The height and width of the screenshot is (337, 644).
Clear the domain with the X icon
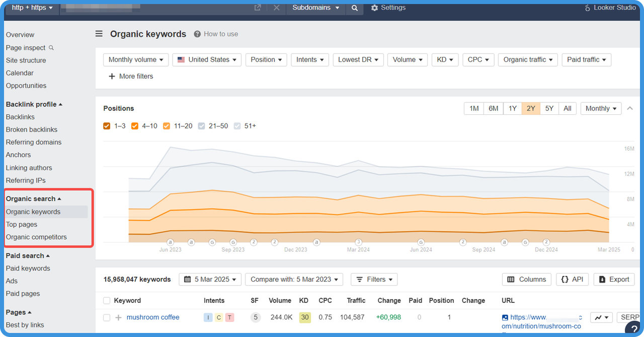276,8
